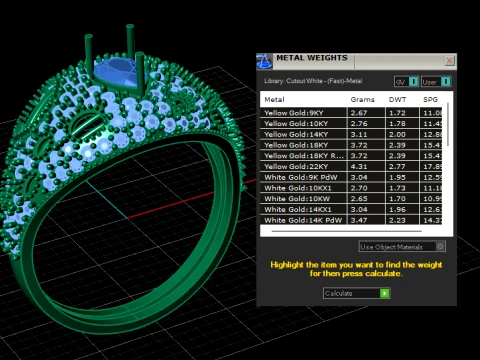
Task: Select the Yellow Gold:22KY row
Action: 351,166
